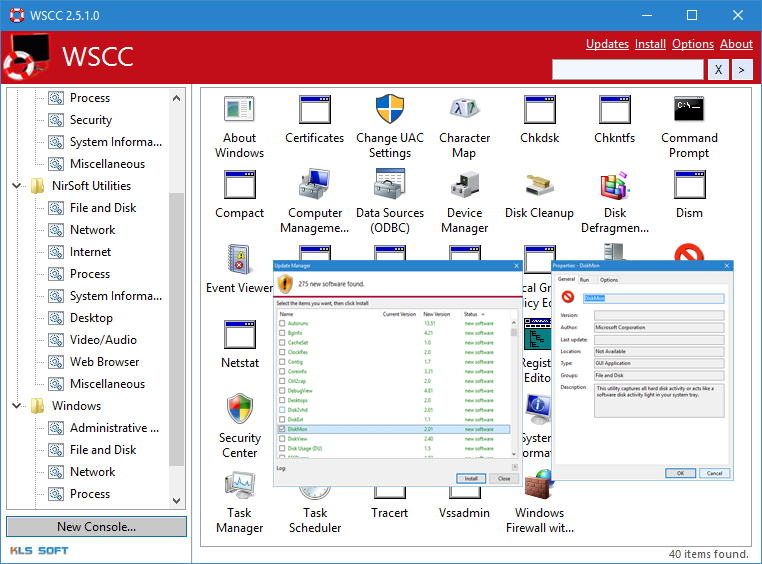This screenshot has width=762, height=564.
Task: Launch the Disk Cleanup icon
Action: click(x=539, y=184)
